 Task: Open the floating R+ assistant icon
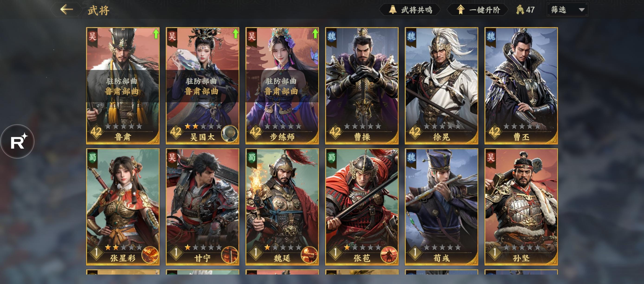17,142
